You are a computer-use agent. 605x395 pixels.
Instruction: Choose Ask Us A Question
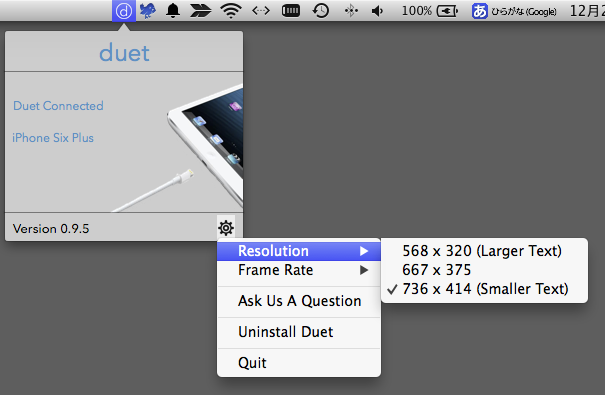pyautogui.click(x=299, y=301)
